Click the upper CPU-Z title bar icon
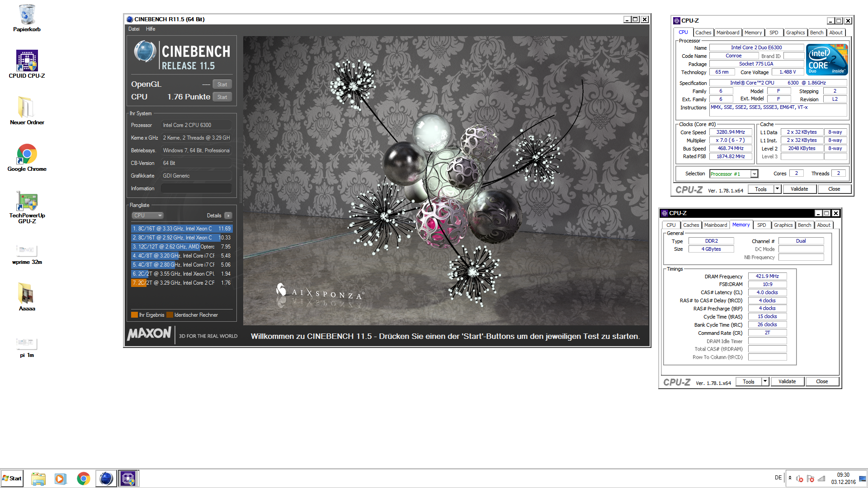Screen dimensions: 868x488 click(677, 21)
